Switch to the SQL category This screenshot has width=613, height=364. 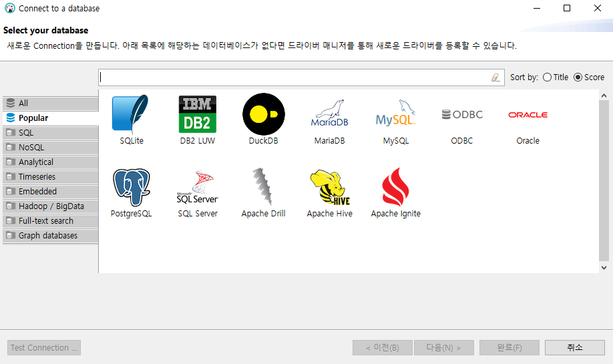[x=51, y=133]
